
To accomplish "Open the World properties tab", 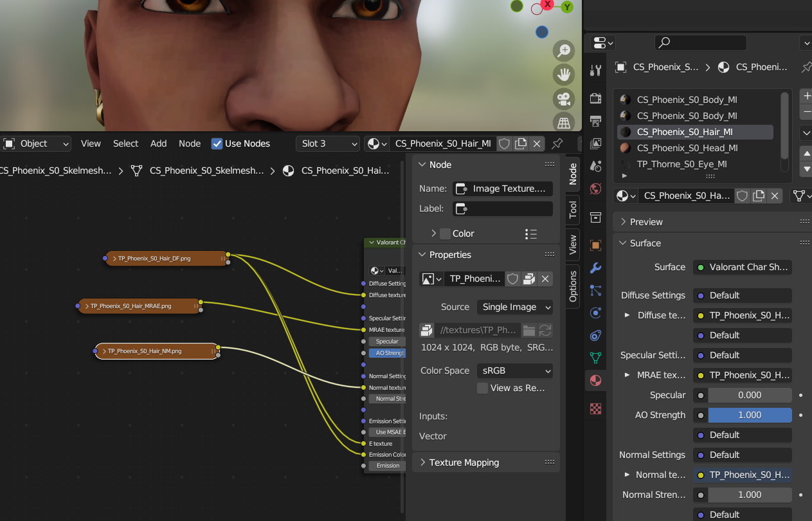I will 595,189.
